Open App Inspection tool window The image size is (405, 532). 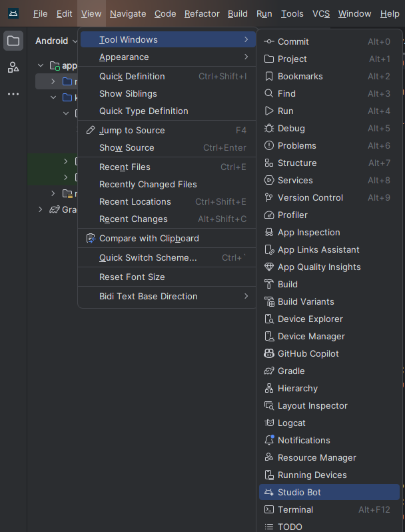click(x=329, y=232)
